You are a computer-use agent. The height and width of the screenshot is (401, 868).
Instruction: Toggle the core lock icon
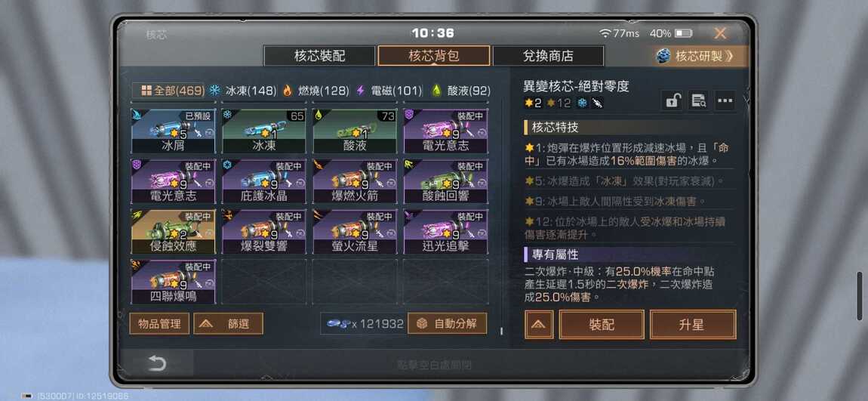[673, 101]
